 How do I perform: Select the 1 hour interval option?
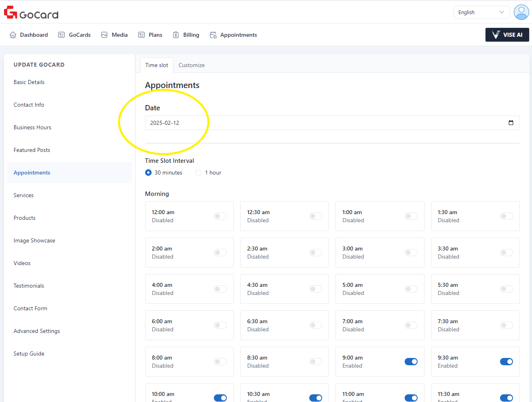tap(198, 173)
